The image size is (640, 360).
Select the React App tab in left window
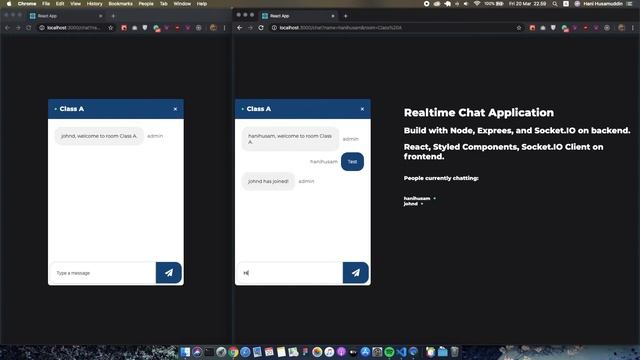(x=67, y=16)
